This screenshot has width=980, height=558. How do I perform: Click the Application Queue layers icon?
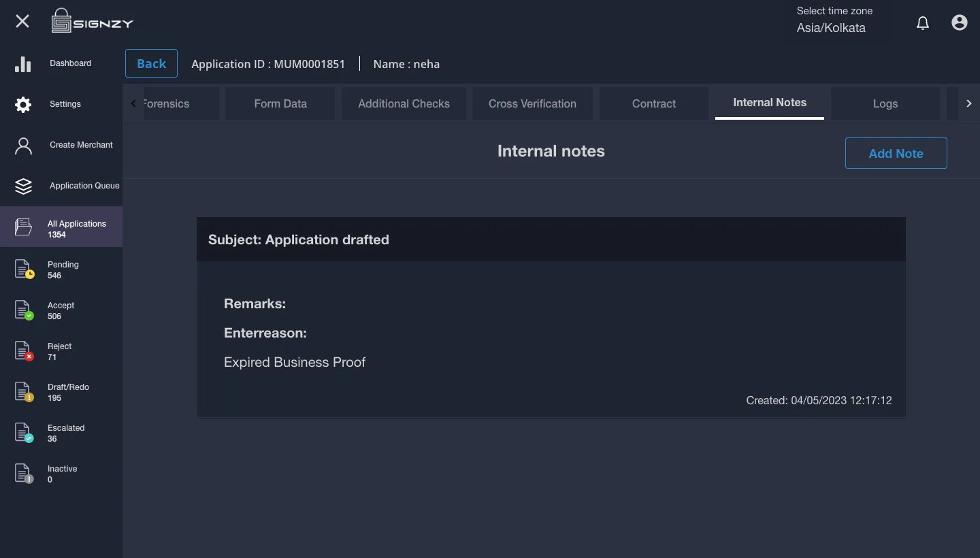tap(23, 186)
